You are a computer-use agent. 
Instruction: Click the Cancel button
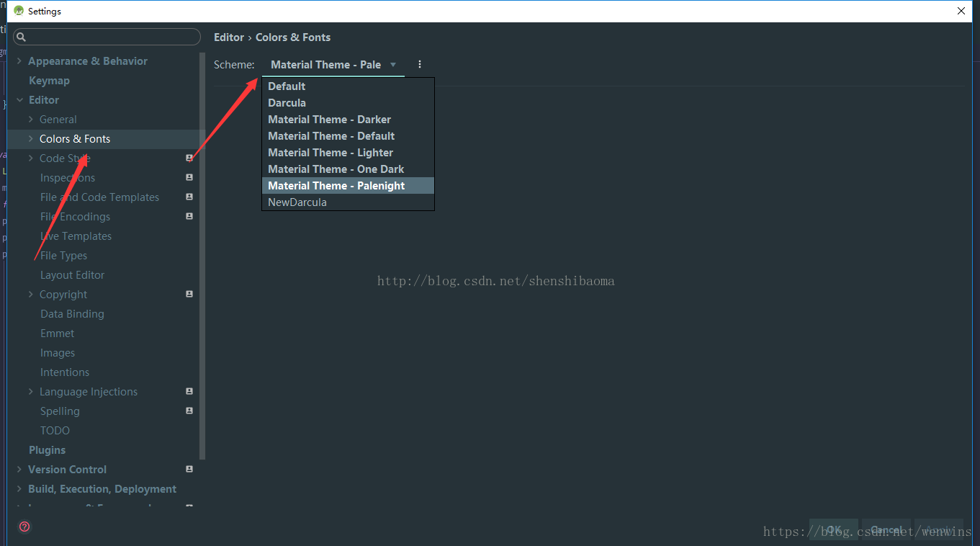point(886,530)
